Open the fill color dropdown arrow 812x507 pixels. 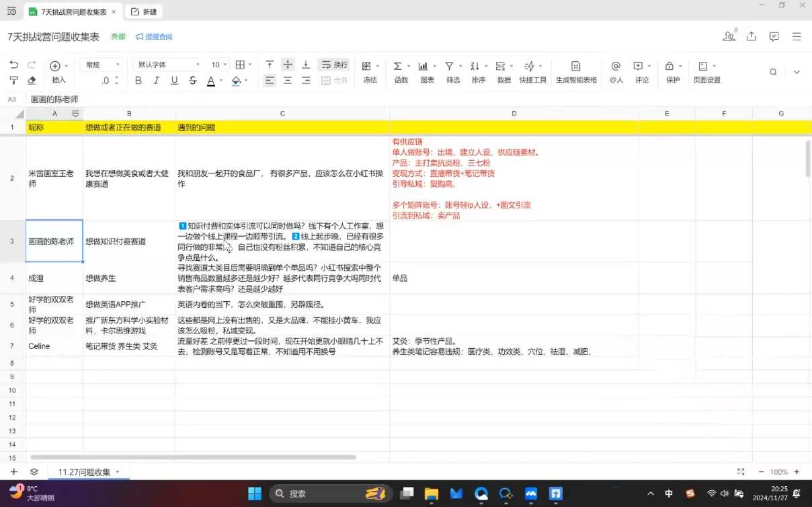[247, 79]
